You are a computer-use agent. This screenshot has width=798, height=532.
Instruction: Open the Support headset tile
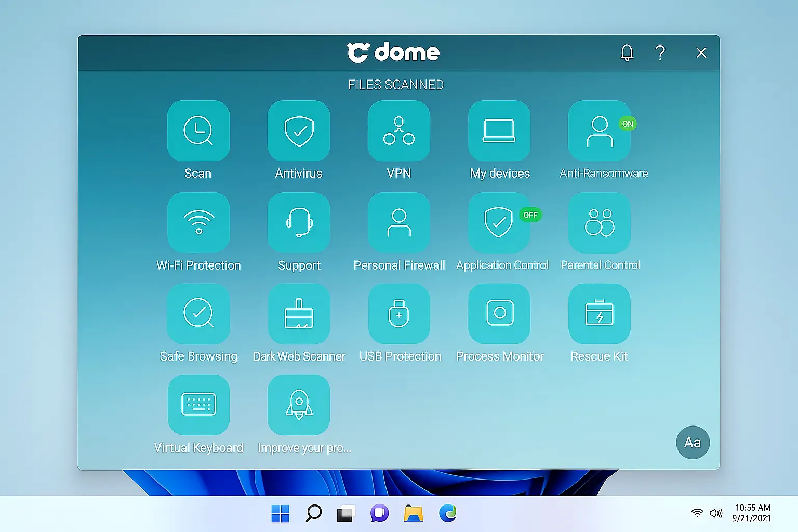click(299, 222)
